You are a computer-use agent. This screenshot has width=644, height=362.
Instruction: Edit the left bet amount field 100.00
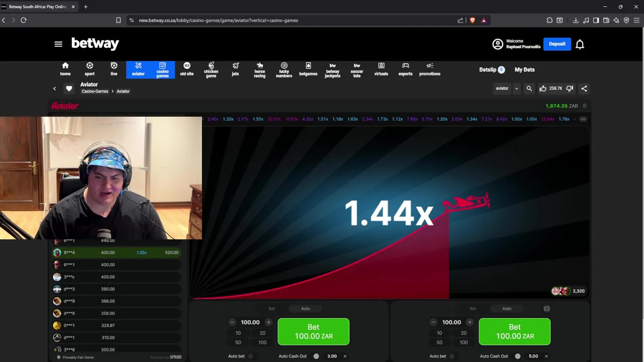250,322
